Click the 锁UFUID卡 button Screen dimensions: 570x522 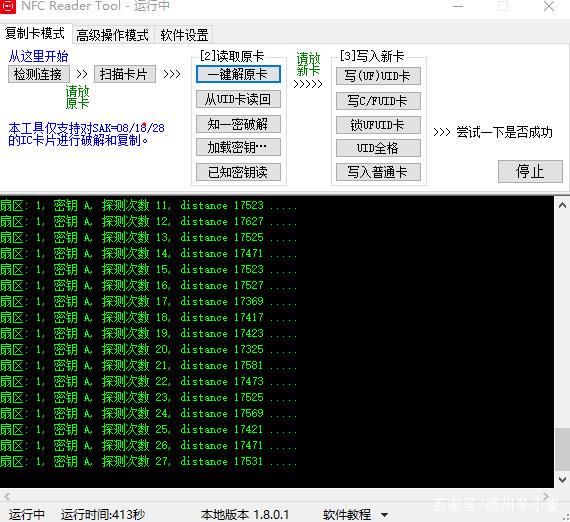pos(378,125)
